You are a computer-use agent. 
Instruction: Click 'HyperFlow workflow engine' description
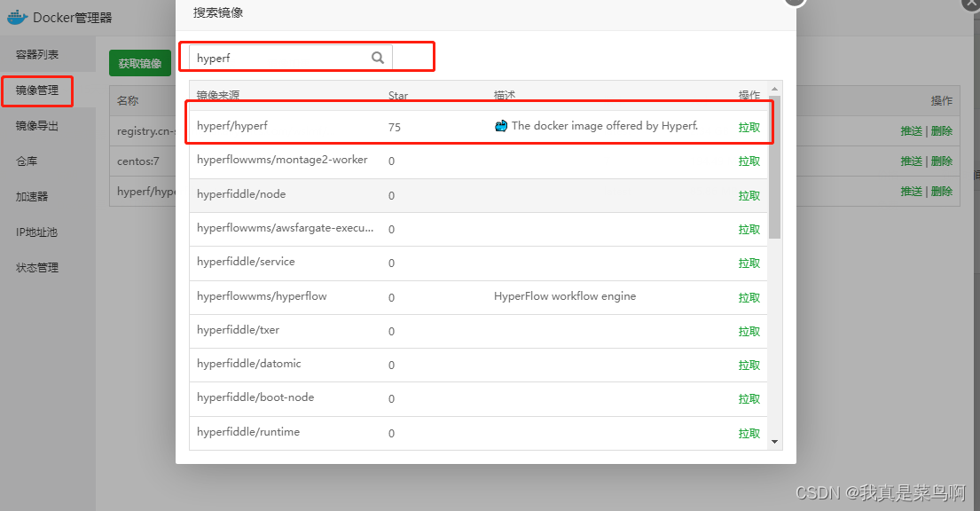tap(565, 295)
